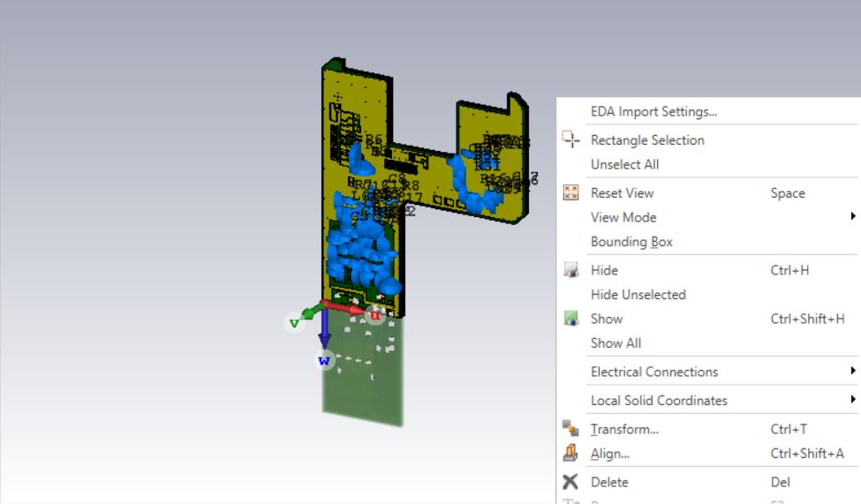Open the View Mode entry

tap(623, 217)
